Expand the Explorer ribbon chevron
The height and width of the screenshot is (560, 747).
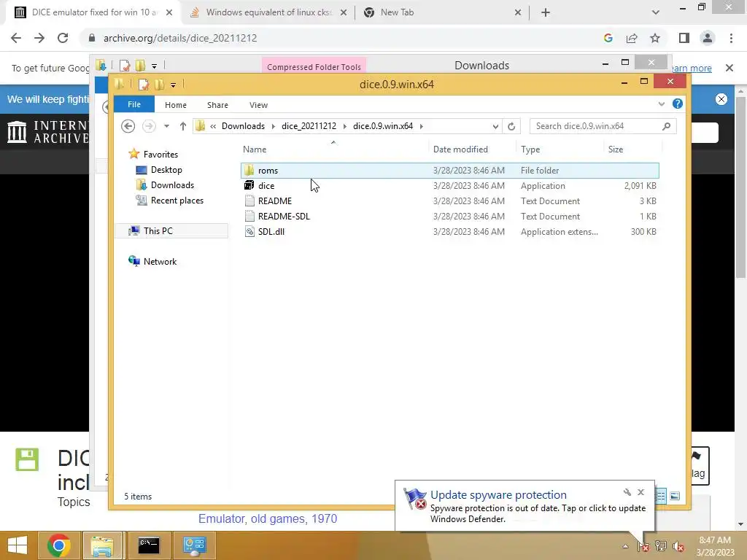coord(661,104)
